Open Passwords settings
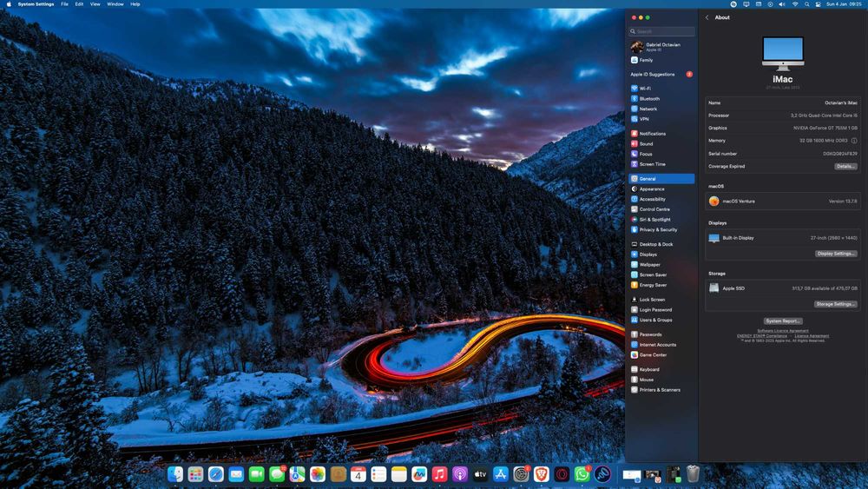 tap(661, 334)
